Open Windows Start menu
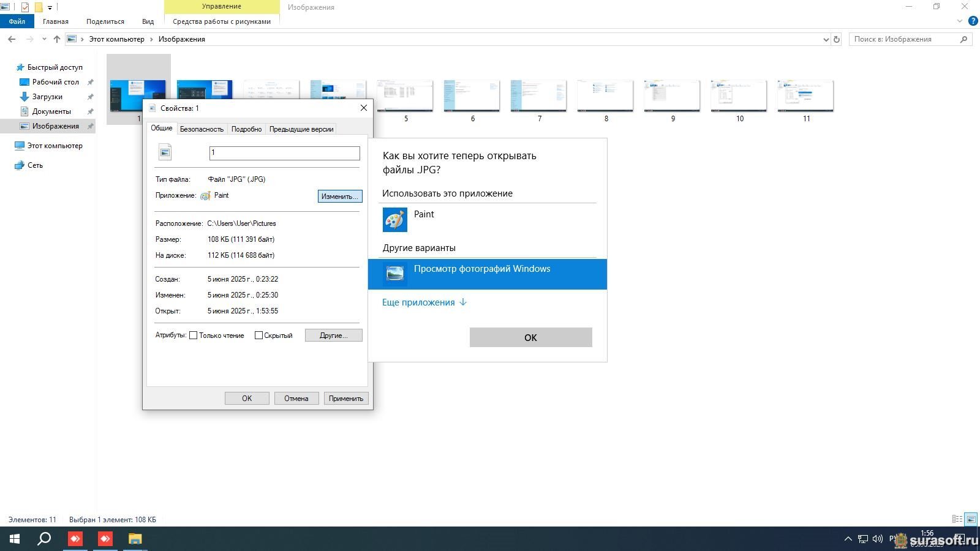Viewport: 980px width, 551px height. (x=15, y=539)
